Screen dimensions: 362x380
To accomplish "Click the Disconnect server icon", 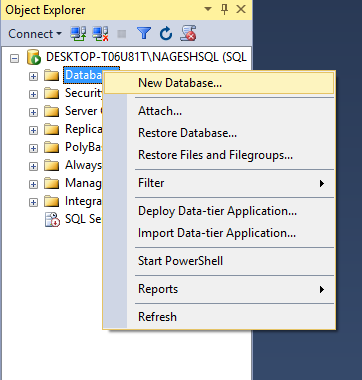I will coord(100,34).
